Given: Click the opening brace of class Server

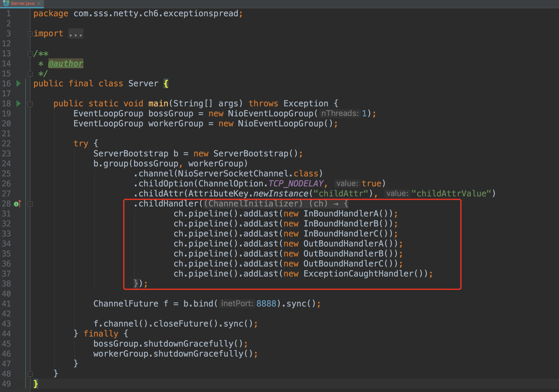Looking at the screenshot, I should (x=166, y=84).
